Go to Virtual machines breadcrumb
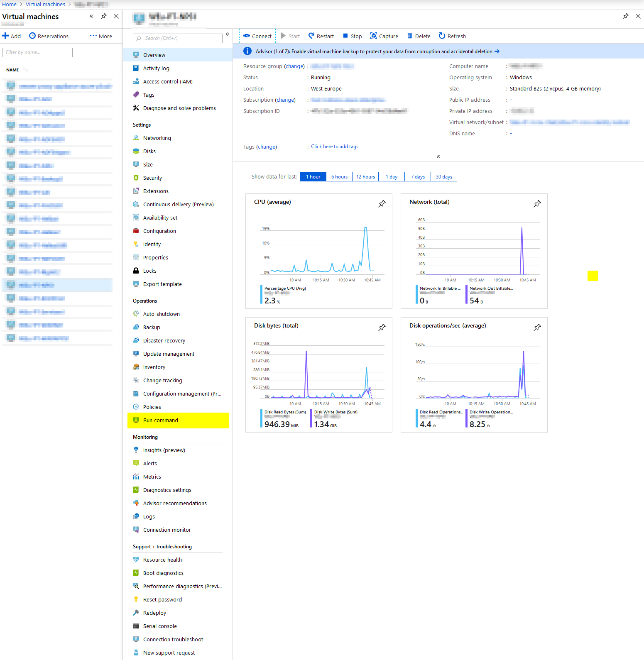The width and height of the screenshot is (644, 660). pos(45,4)
